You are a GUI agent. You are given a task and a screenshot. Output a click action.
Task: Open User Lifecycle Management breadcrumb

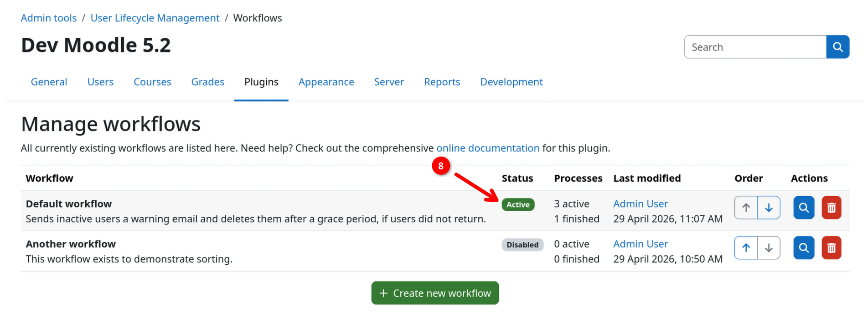pos(155,18)
